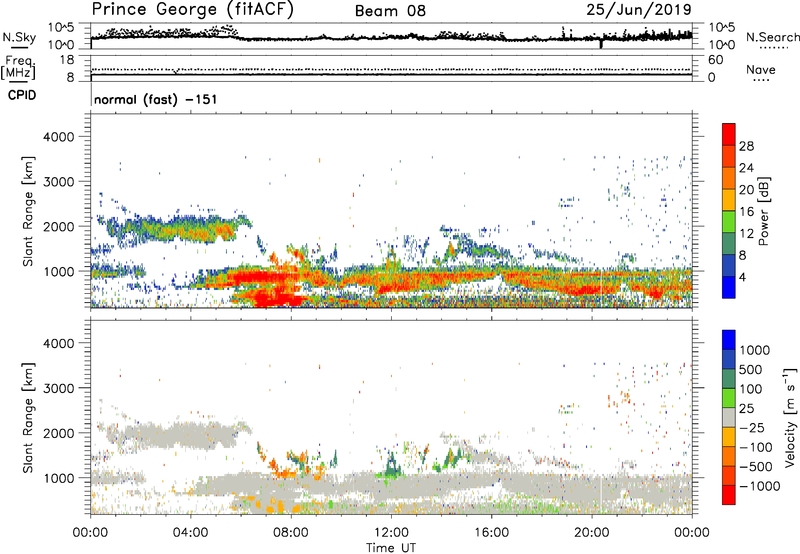This screenshot has height=554, width=800.
Task: Click the '04:00' time tick label
Action: click(x=190, y=533)
